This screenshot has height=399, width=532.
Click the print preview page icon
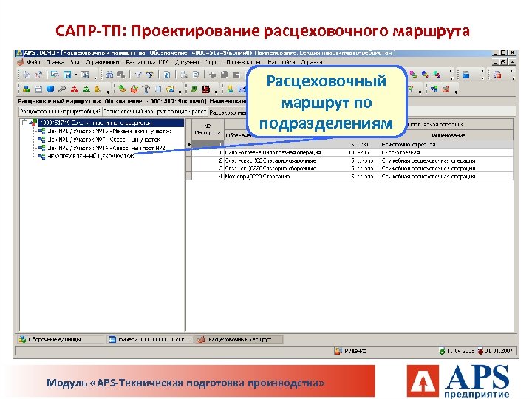pos(195,75)
